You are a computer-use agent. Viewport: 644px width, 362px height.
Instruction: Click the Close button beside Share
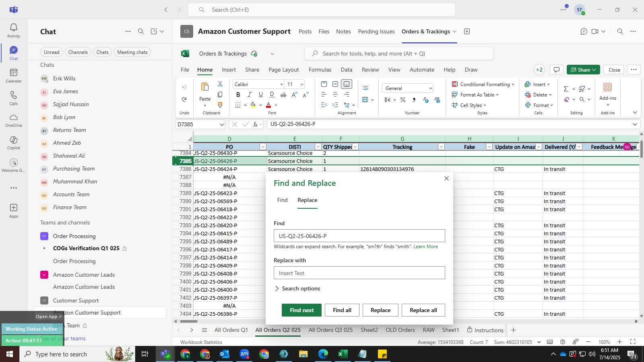pyautogui.click(x=614, y=70)
